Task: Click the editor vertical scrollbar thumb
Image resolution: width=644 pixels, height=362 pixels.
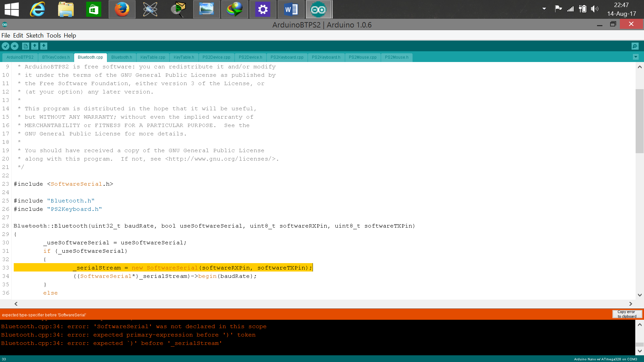Action: tap(639, 121)
